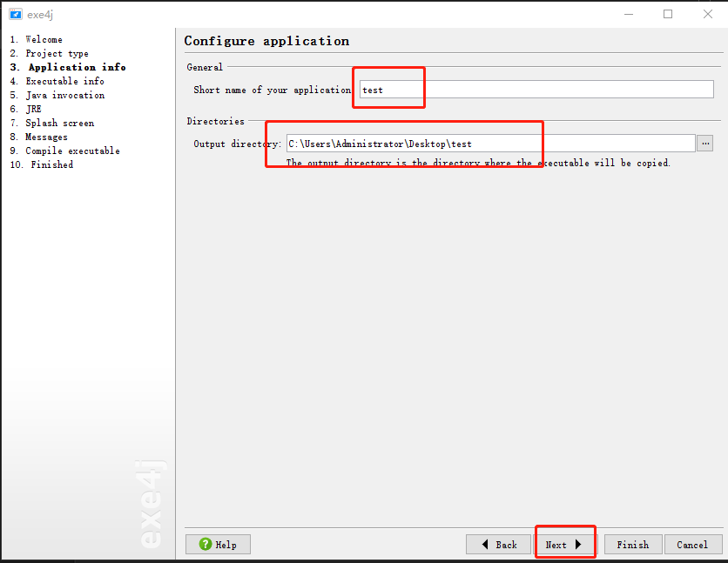Click the exe4j title bar app icon
Image resolution: width=728 pixels, height=563 pixels.
tap(16, 15)
